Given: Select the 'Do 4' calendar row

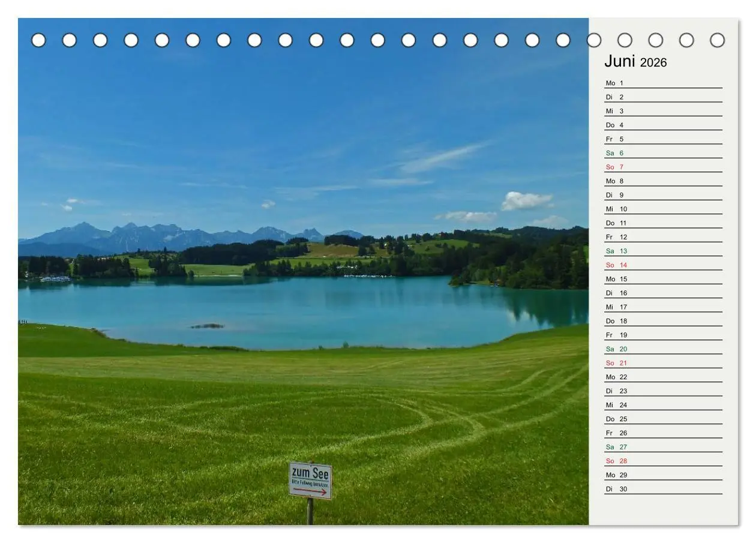Looking at the screenshot, I should click(663, 125).
